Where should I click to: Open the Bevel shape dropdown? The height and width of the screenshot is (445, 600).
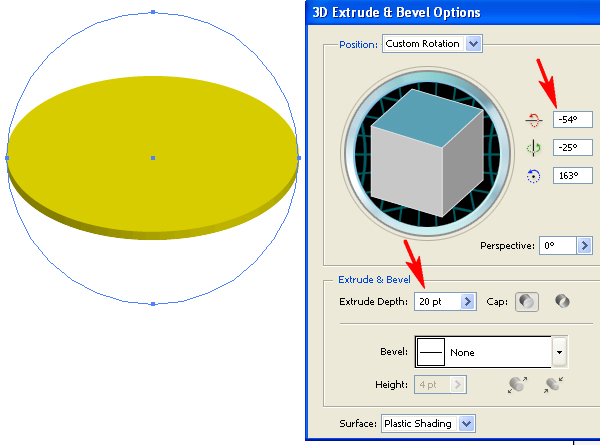pyautogui.click(x=559, y=352)
